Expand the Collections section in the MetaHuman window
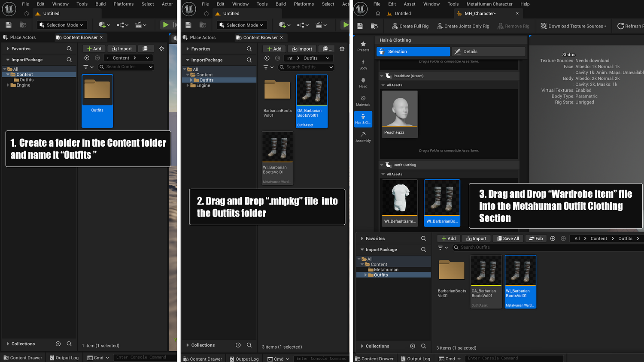Image resolution: width=644 pixels, height=362 pixels. pyautogui.click(x=362, y=346)
